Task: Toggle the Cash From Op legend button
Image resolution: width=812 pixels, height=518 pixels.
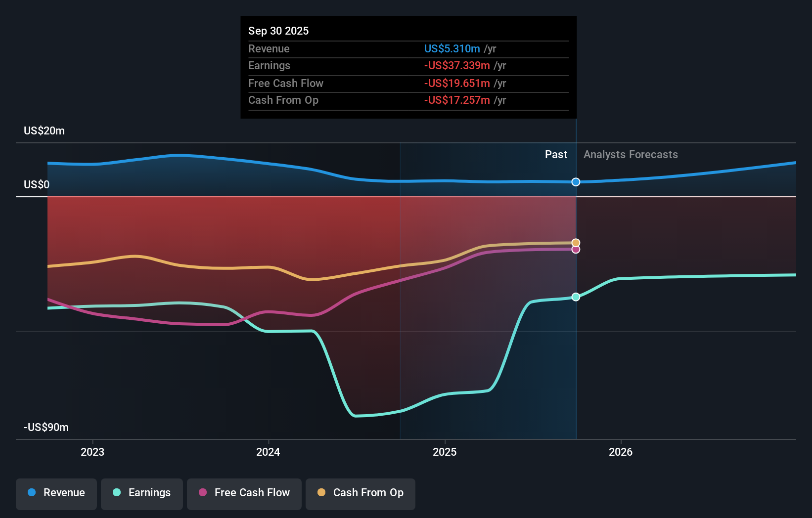Action: [361, 493]
